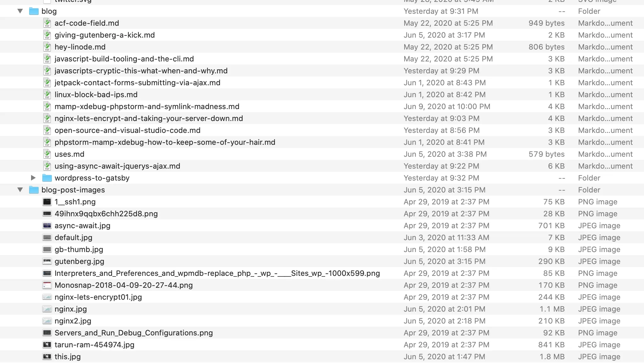Click the blog-post-images folder icon
The image size is (644, 363).
coord(34,190)
